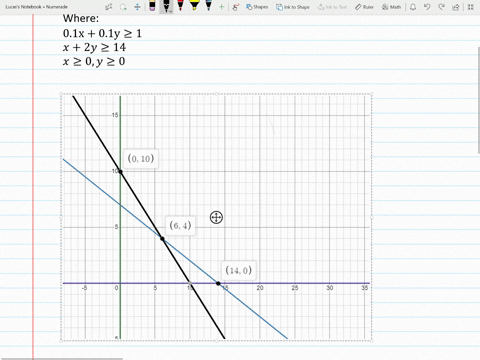The image size is (480, 360).
Task: Select the yellow highlighter
Action: tap(194, 5)
